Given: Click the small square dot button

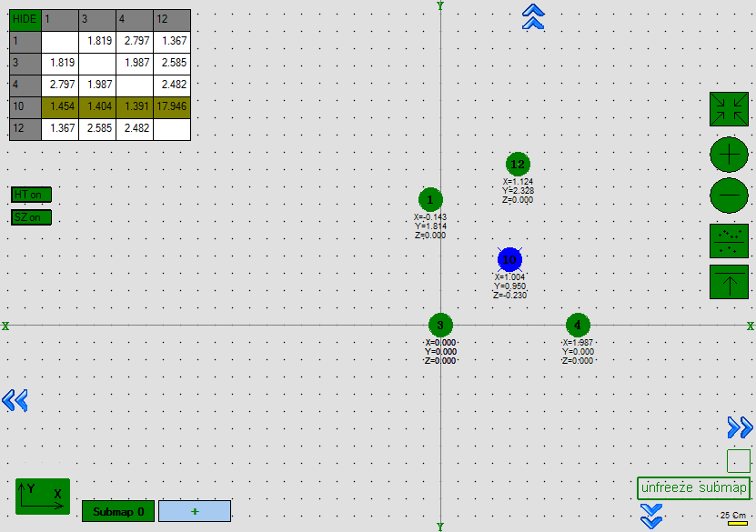Looking at the screenshot, I should pyautogui.click(x=739, y=460).
